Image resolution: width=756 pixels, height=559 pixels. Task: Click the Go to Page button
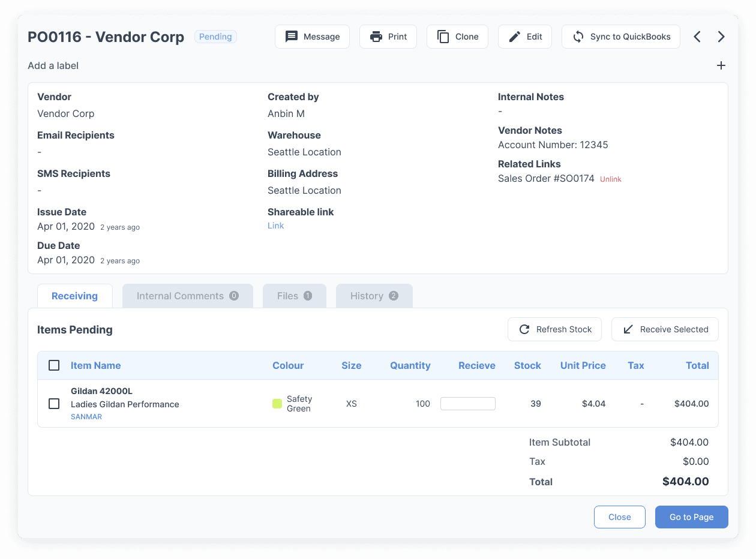(691, 516)
